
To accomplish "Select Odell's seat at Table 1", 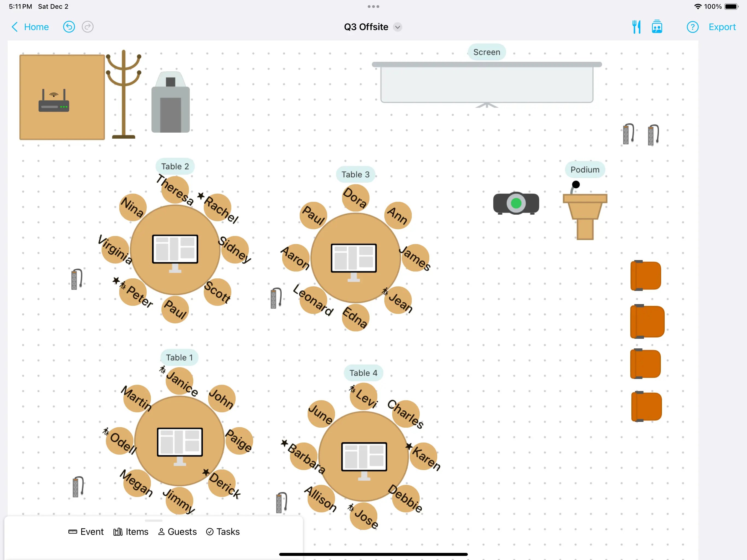I will coord(120,441).
